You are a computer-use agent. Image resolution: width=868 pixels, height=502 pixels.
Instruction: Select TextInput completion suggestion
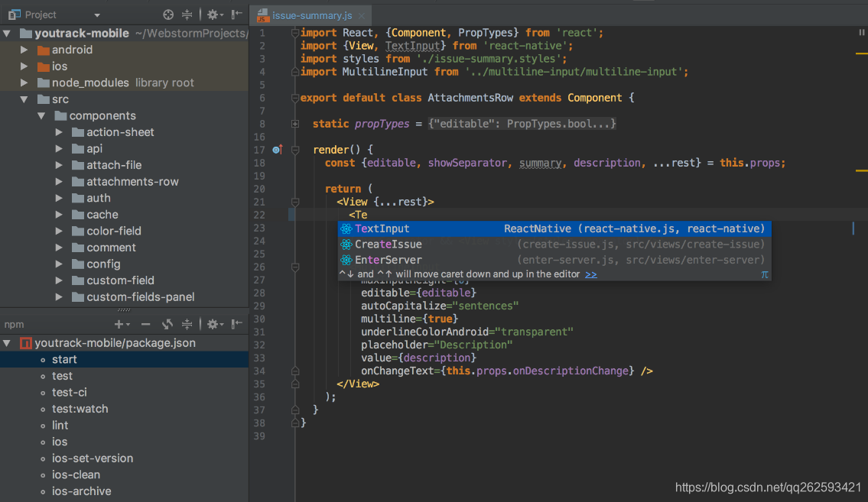click(554, 229)
